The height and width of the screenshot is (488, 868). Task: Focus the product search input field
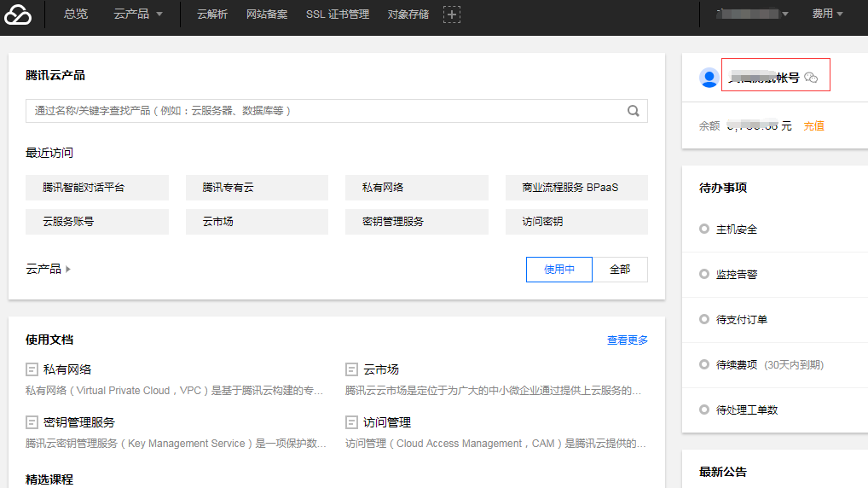pos(337,111)
